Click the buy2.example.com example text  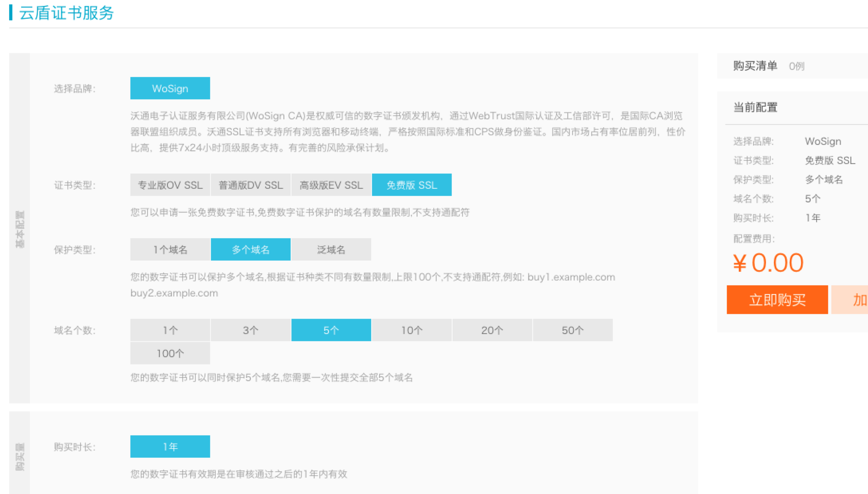click(x=174, y=293)
